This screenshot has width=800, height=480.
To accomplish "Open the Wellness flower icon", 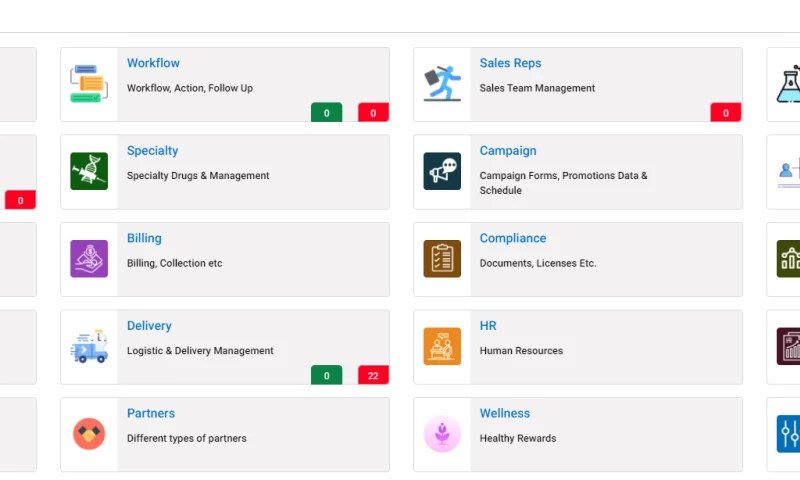I will coord(442,434).
